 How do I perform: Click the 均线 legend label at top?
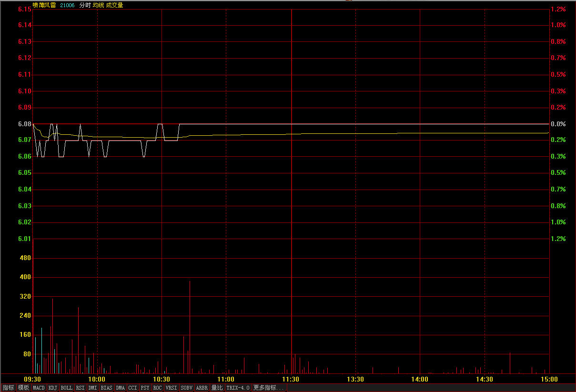[x=98, y=5]
